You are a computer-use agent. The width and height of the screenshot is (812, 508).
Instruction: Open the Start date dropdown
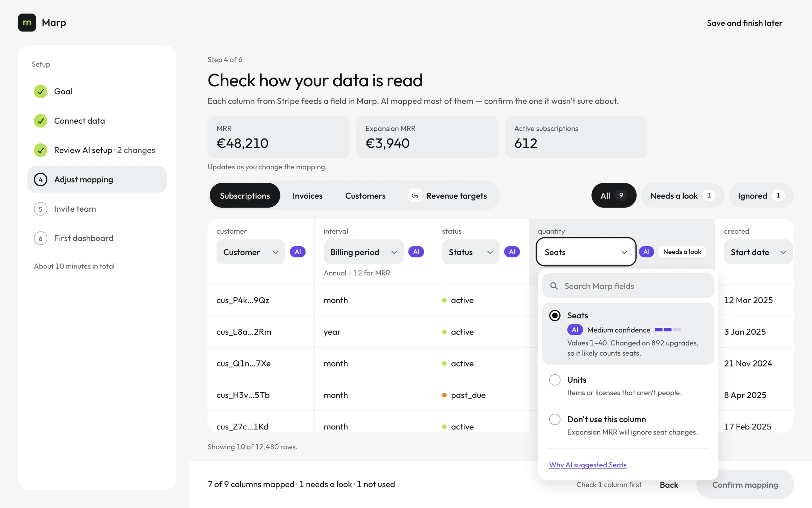click(758, 252)
